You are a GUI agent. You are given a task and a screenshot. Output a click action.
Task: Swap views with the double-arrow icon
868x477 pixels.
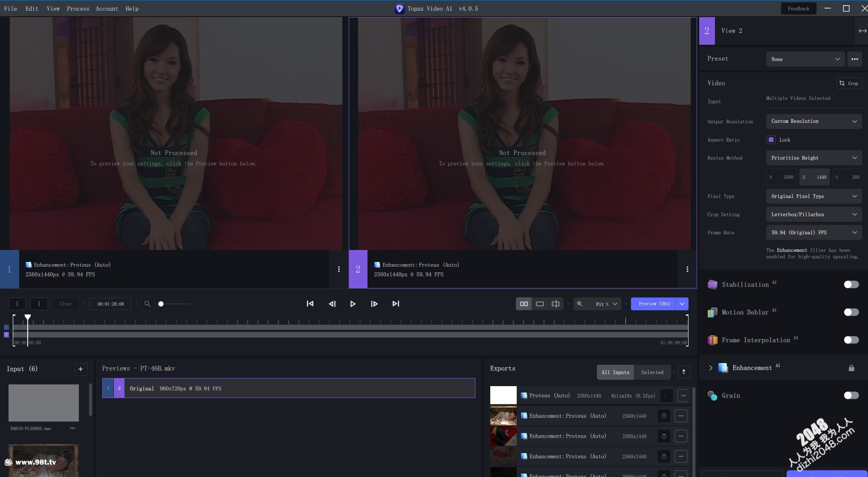(x=862, y=31)
